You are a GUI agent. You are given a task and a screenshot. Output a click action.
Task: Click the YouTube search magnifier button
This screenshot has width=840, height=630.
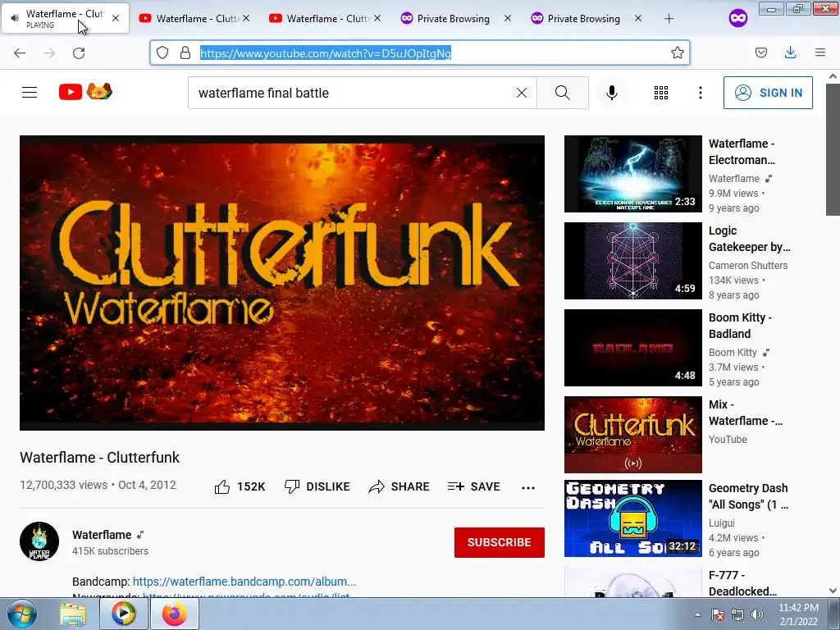pyautogui.click(x=563, y=93)
